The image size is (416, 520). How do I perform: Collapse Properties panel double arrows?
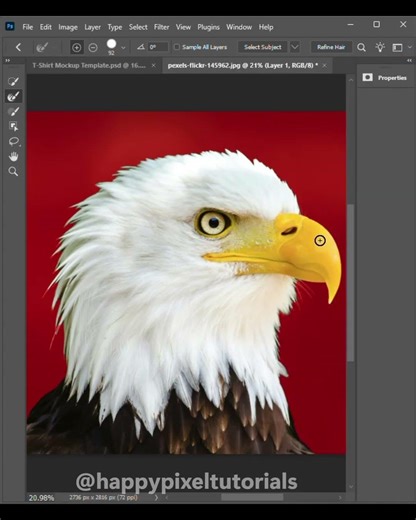[409, 60]
